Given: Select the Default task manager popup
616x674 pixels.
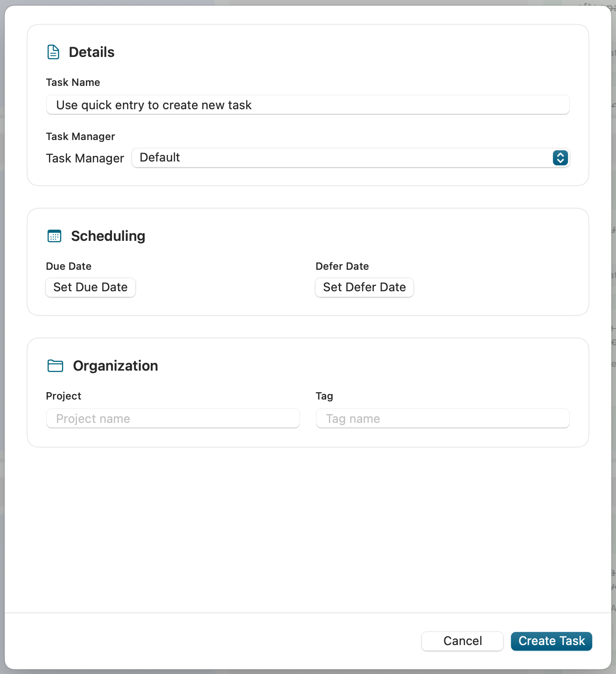Looking at the screenshot, I should tap(350, 158).
